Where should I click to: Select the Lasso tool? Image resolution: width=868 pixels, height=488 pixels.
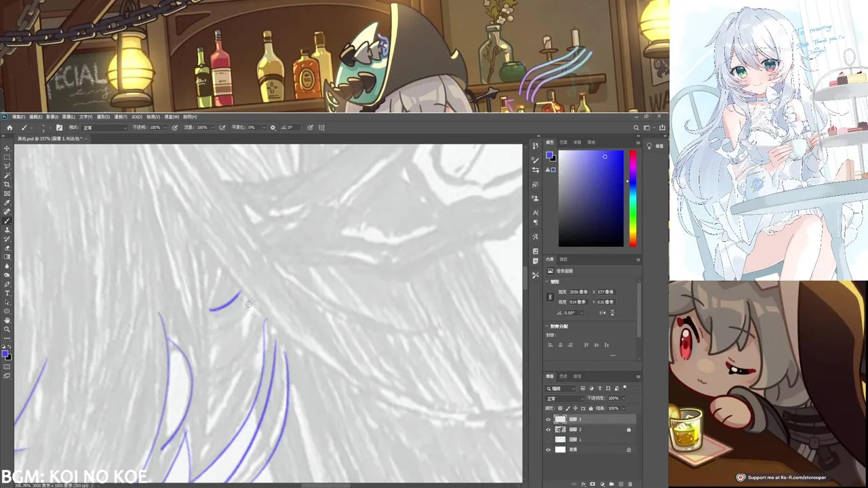7,166
